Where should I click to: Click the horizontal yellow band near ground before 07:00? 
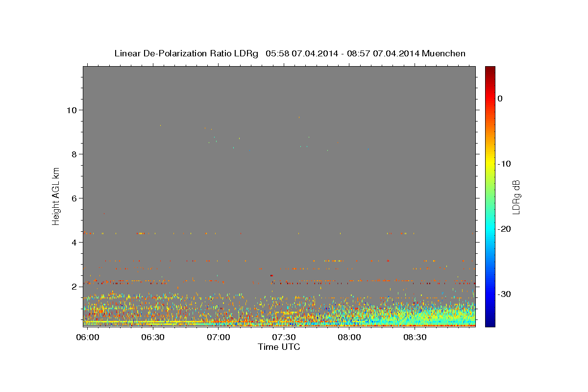(142, 322)
